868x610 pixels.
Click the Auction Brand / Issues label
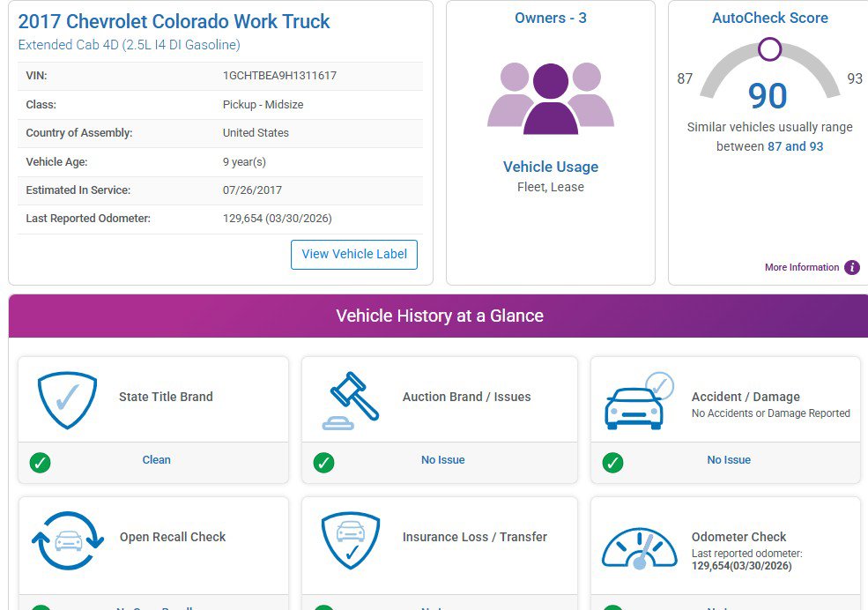pos(467,397)
